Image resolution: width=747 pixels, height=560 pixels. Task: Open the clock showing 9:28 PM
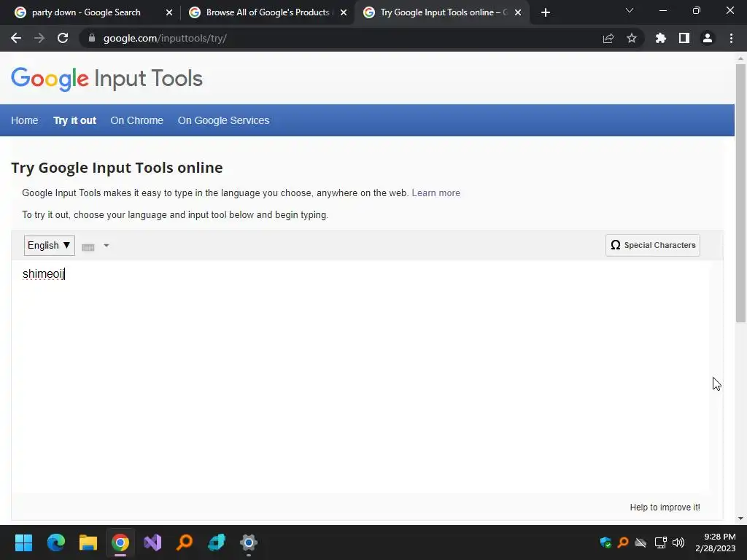pyautogui.click(x=715, y=542)
